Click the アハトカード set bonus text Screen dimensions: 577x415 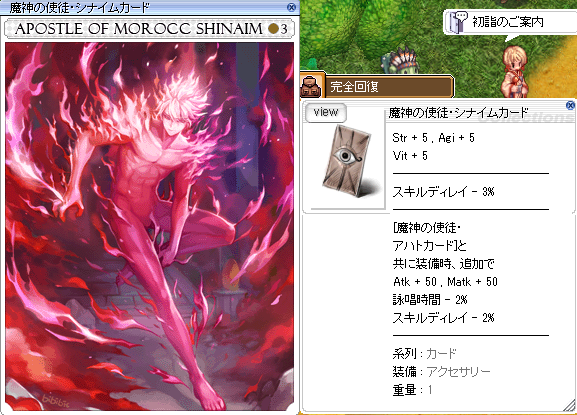coord(429,246)
